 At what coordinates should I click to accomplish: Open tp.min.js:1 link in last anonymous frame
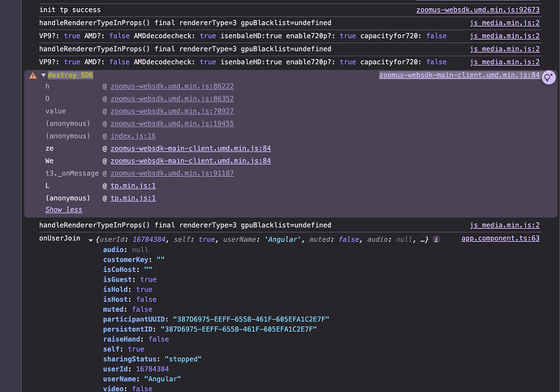tap(133, 198)
